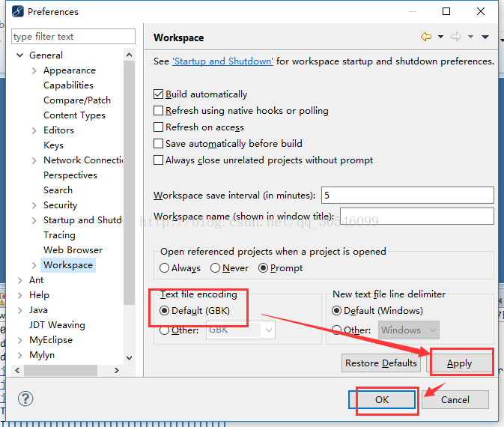
Task: Open Perspectives preferences page
Action: 70,175
